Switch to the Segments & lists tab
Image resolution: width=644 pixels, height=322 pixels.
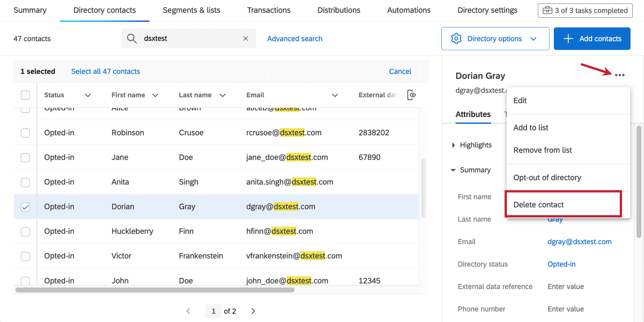click(191, 10)
